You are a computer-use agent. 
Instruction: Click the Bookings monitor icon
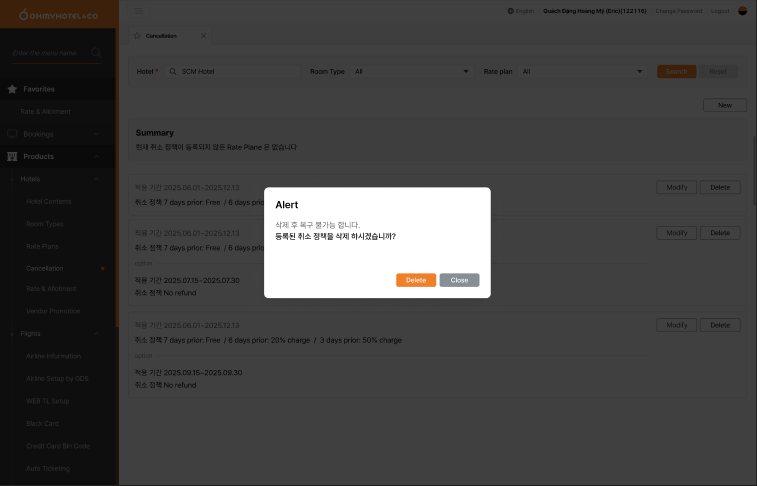[x=12, y=134]
